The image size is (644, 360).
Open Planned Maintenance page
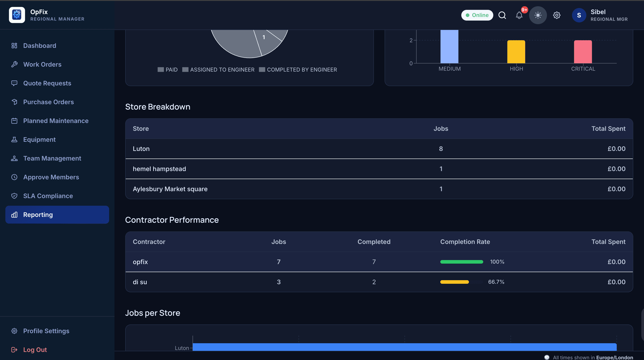point(57,121)
